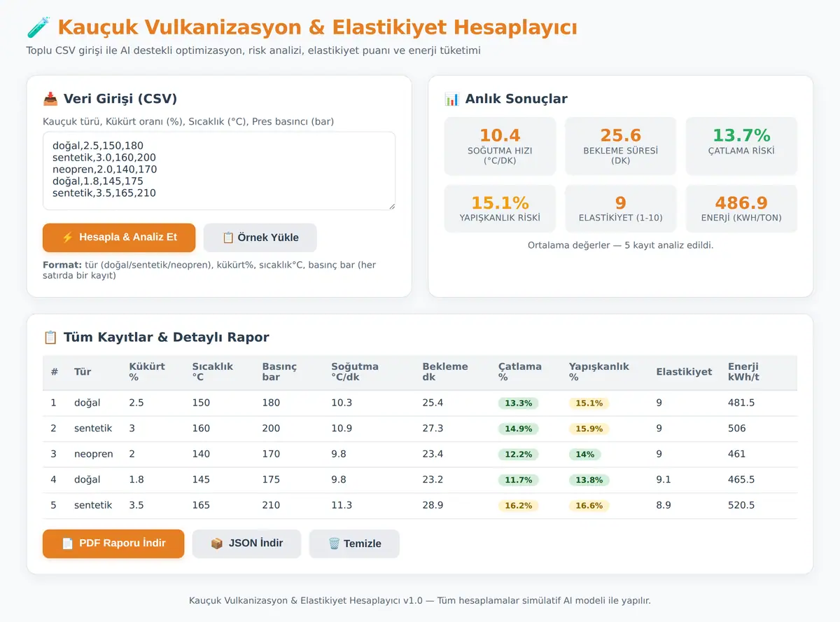The height and width of the screenshot is (622, 840).
Task: Download the PDF Raporu İndir report
Action: pos(113,544)
